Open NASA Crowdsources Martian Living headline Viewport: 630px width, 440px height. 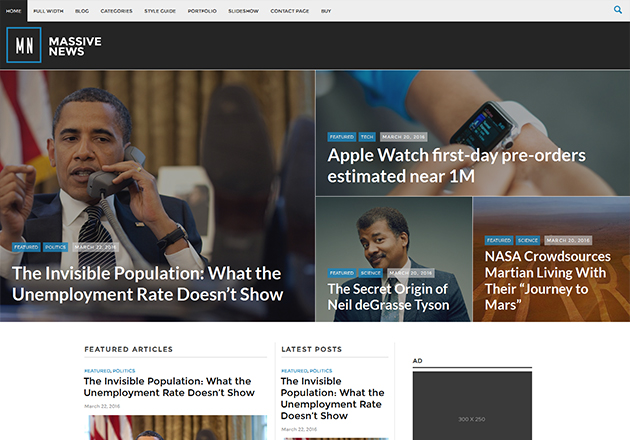pos(547,280)
